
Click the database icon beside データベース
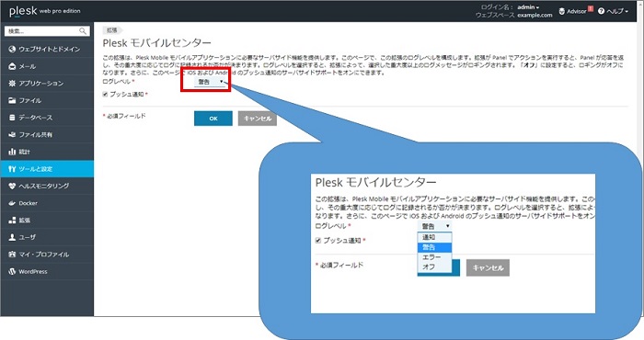click(x=12, y=118)
